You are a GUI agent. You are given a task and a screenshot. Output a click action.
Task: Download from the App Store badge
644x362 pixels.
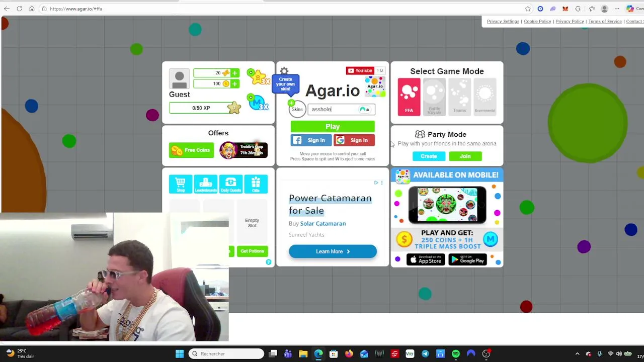[x=426, y=260]
